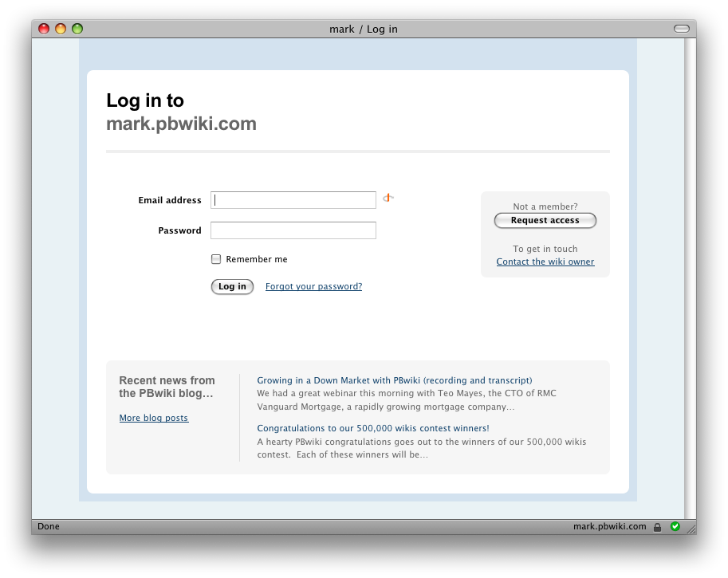Click the vertical scrollbar on the right edge
728x578 pixels.
tap(690, 277)
